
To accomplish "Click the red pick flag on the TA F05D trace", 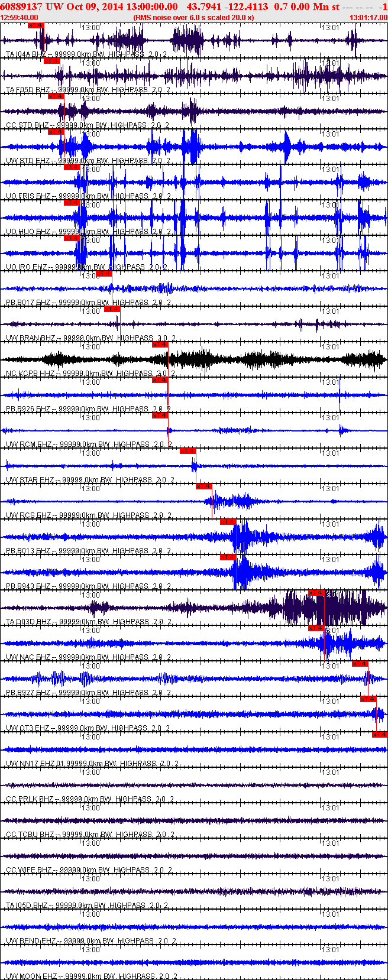I will click(x=52, y=61).
